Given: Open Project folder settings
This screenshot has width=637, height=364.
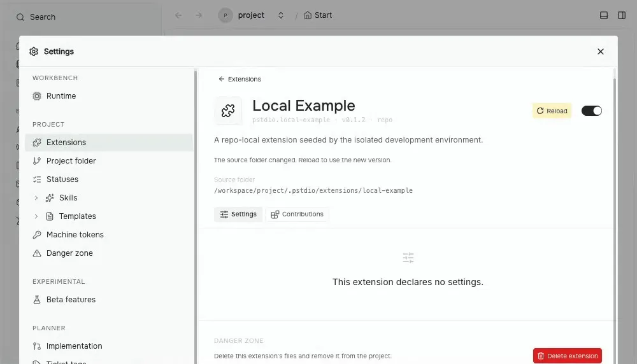Looking at the screenshot, I should coord(108,161).
